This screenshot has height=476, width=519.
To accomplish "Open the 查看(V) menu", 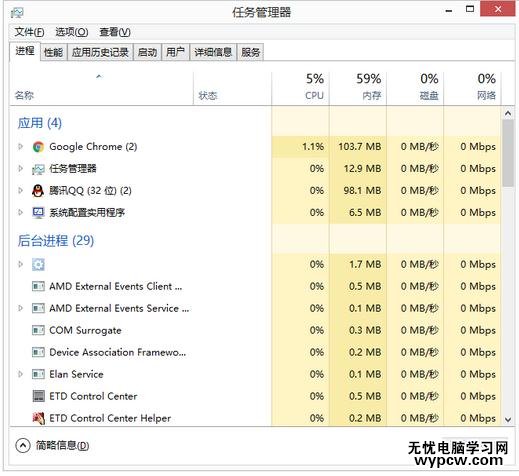I will click(115, 32).
